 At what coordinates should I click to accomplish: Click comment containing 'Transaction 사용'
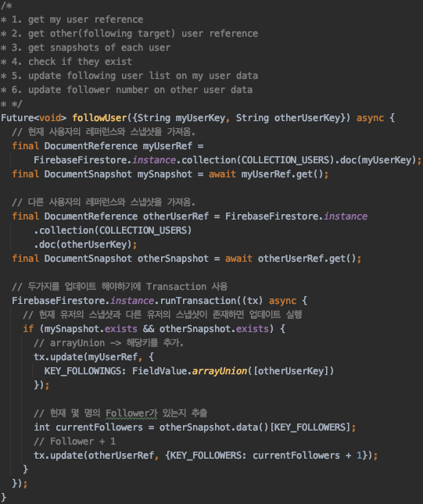point(120,287)
